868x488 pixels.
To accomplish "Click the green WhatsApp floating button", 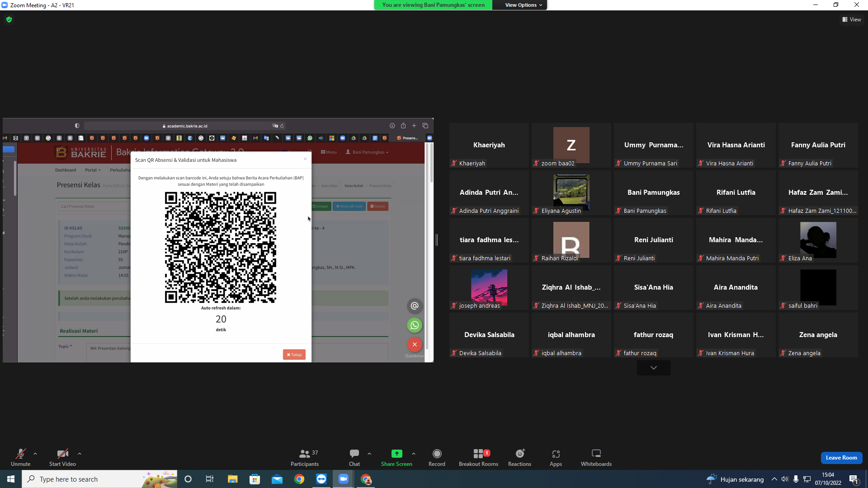I will pyautogui.click(x=415, y=325).
